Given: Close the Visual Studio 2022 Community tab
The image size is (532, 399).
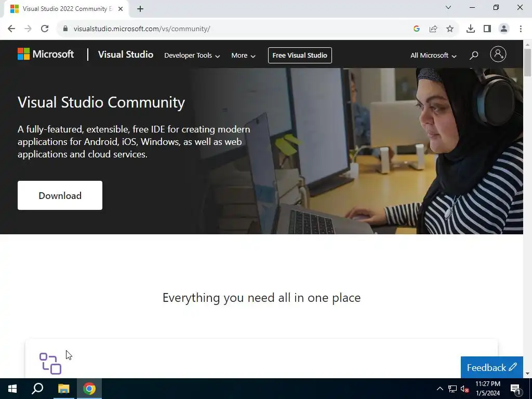Looking at the screenshot, I should tap(121, 9).
